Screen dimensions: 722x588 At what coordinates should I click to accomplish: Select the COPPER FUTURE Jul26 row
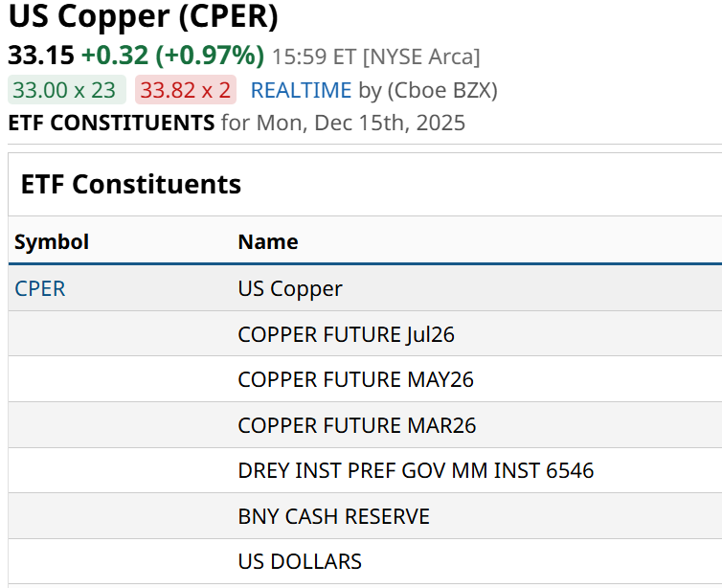click(x=346, y=334)
